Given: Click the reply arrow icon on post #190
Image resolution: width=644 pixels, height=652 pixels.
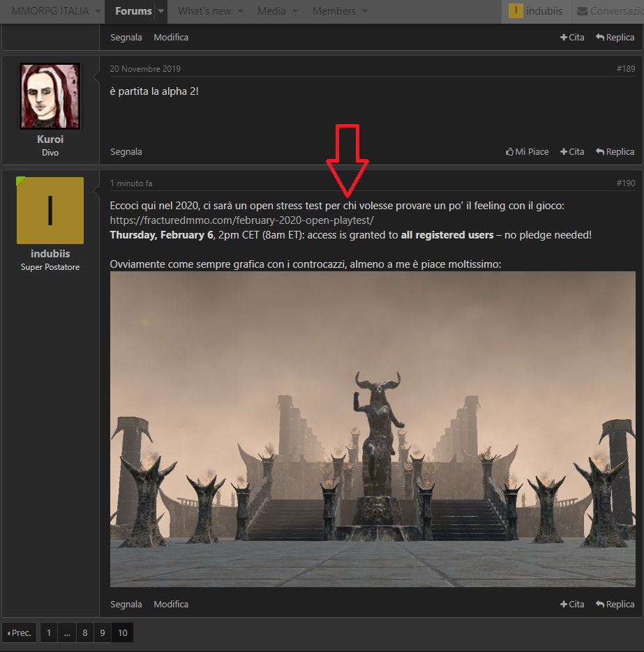Looking at the screenshot, I should [600, 604].
